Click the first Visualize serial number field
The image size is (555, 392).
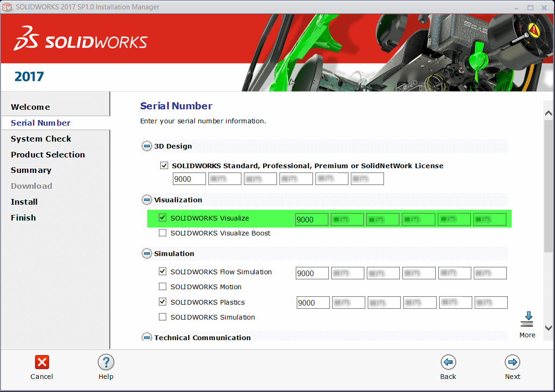pos(312,219)
